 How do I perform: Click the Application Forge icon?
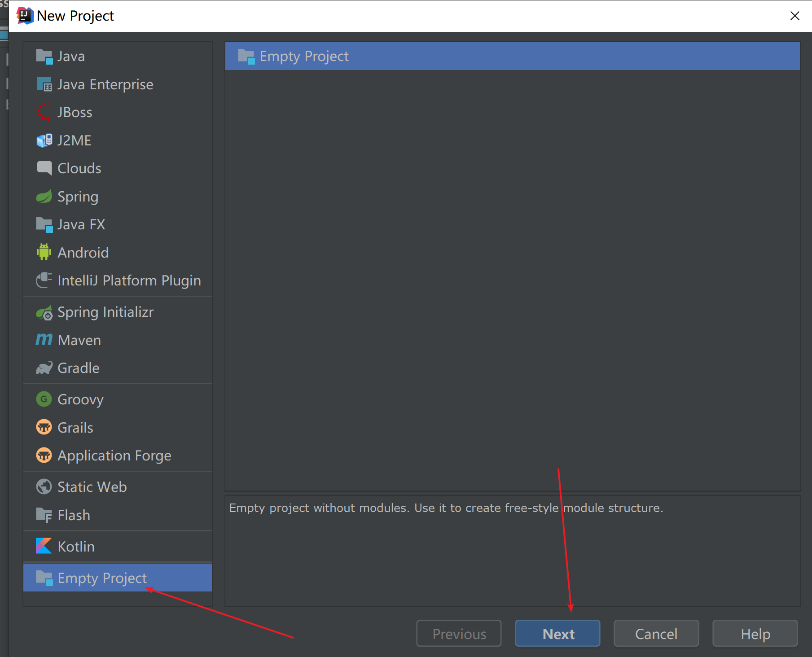pos(44,456)
